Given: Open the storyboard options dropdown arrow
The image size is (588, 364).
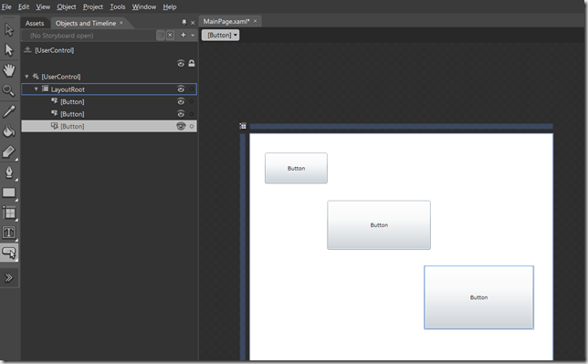Looking at the screenshot, I should pyautogui.click(x=193, y=36).
